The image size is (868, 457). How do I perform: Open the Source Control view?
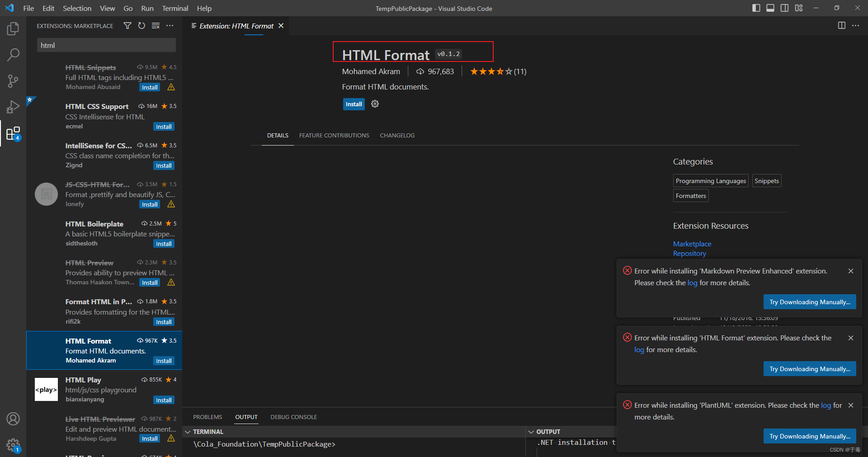click(x=13, y=81)
